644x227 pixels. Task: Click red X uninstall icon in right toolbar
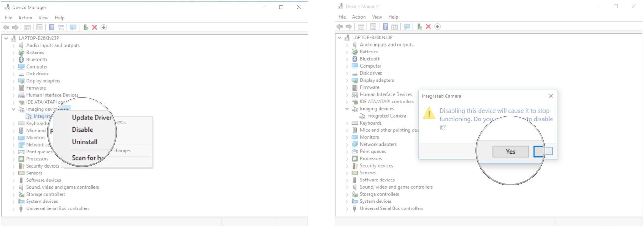tap(428, 26)
